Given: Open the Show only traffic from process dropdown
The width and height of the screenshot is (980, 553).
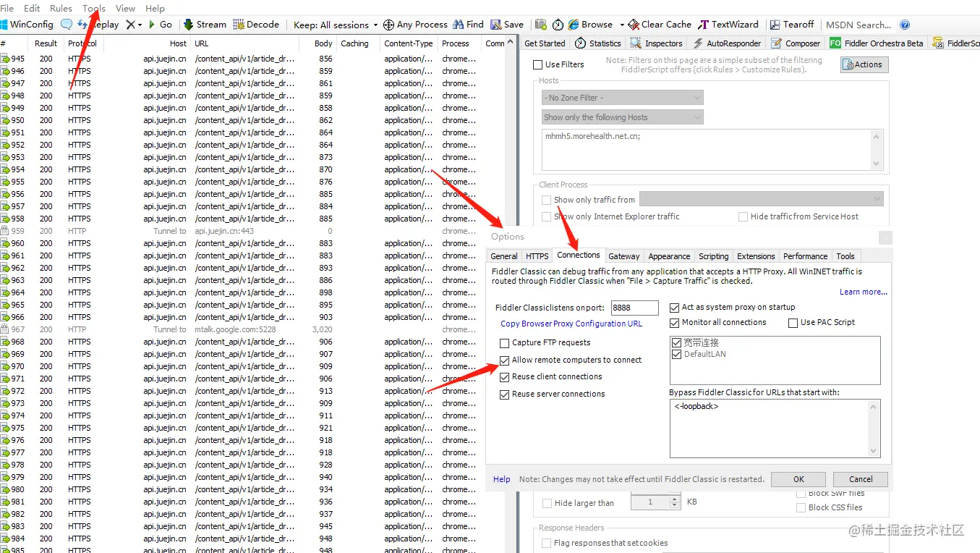Looking at the screenshot, I should pos(762,199).
